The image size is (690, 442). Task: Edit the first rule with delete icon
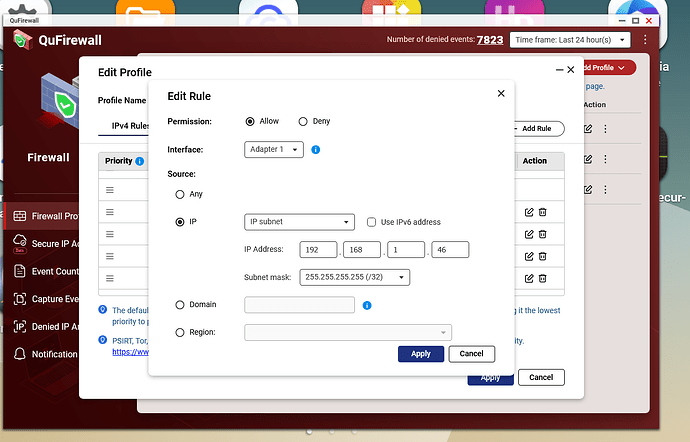pyautogui.click(x=529, y=212)
